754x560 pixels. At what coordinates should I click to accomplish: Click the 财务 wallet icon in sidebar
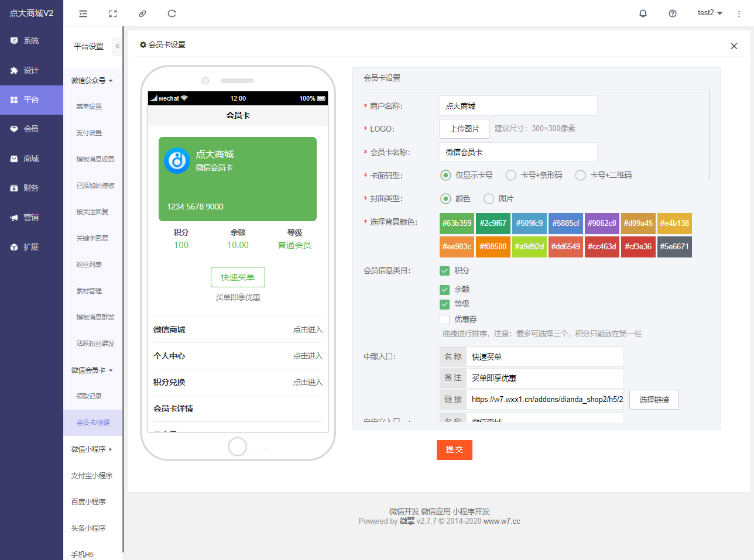tap(14, 188)
